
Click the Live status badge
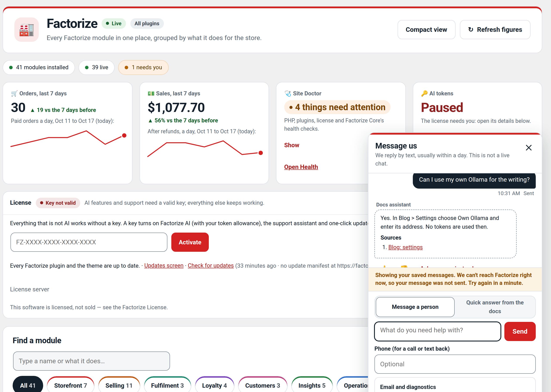pyautogui.click(x=114, y=24)
